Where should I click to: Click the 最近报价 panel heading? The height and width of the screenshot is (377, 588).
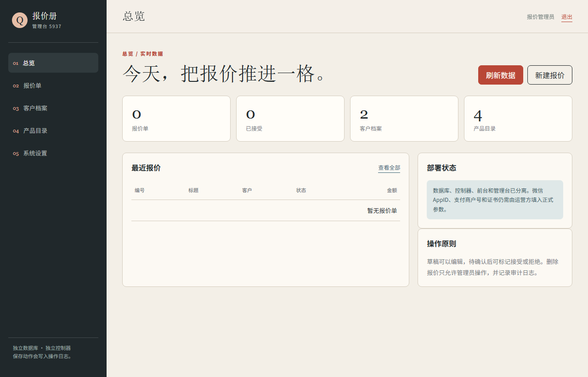point(146,168)
